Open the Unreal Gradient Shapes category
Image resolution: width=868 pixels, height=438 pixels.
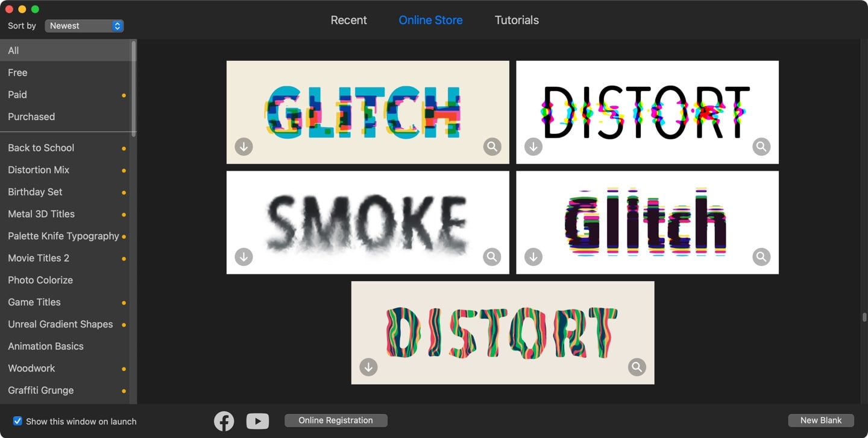pos(65,324)
